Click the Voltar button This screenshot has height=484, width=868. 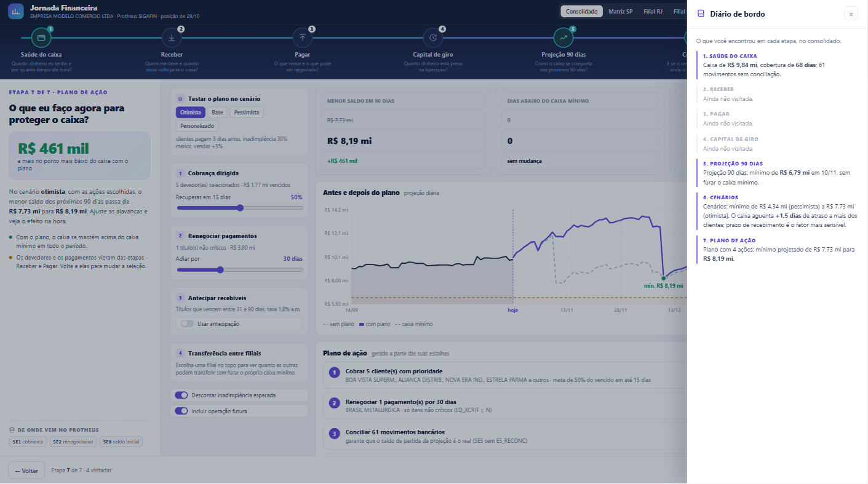coord(26,470)
